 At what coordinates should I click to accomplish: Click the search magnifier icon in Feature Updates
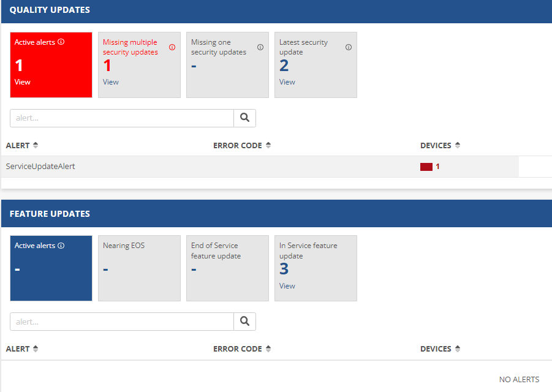point(244,321)
